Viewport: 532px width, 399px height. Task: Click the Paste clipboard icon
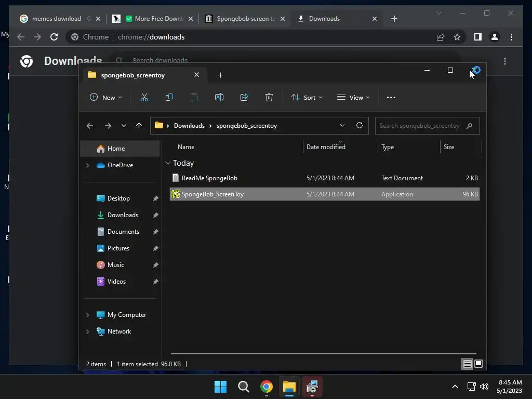coord(194,97)
